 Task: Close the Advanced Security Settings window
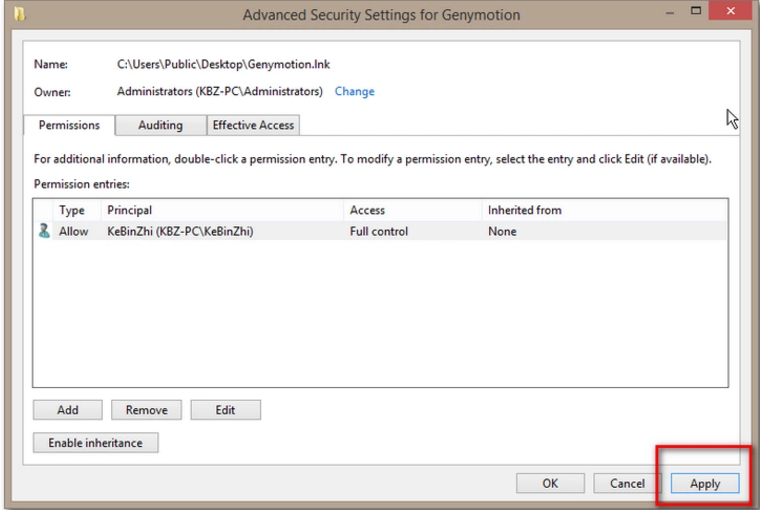coord(730,11)
